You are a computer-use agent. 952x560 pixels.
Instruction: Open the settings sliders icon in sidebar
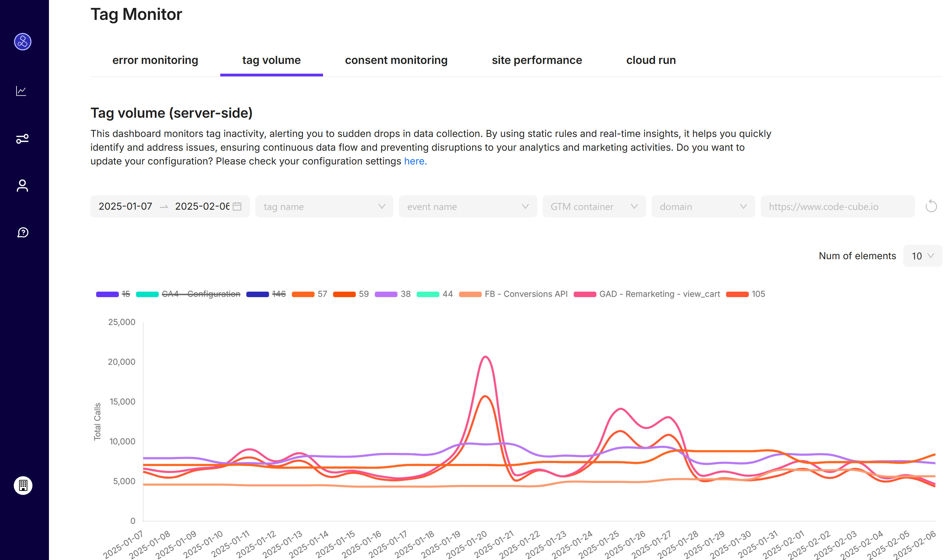pos(22,138)
